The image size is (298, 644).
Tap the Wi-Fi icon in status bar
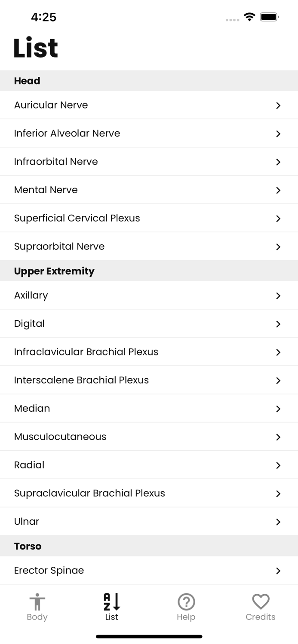click(x=250, y=18)
